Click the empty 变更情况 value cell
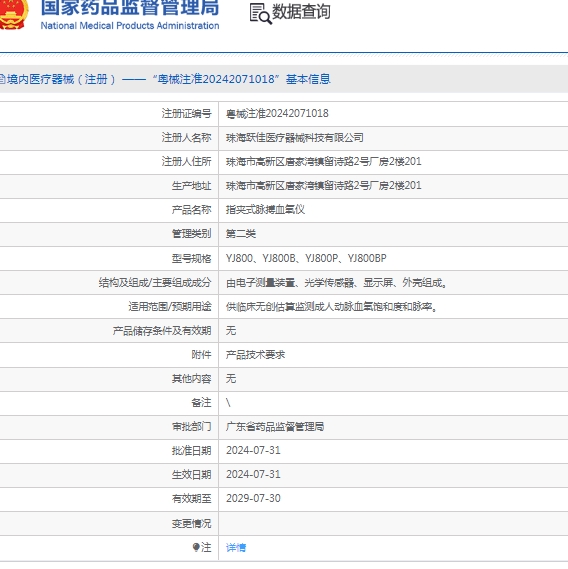The height and width of the screenshot is (569, 568). tap(393, 523)
